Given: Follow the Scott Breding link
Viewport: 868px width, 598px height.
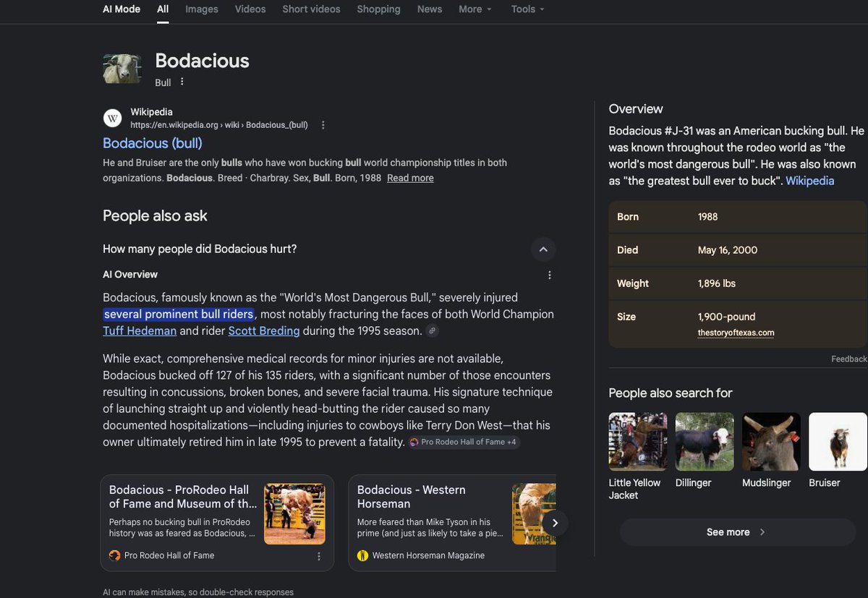Looking at the screenshot, I should coord(264,330).
